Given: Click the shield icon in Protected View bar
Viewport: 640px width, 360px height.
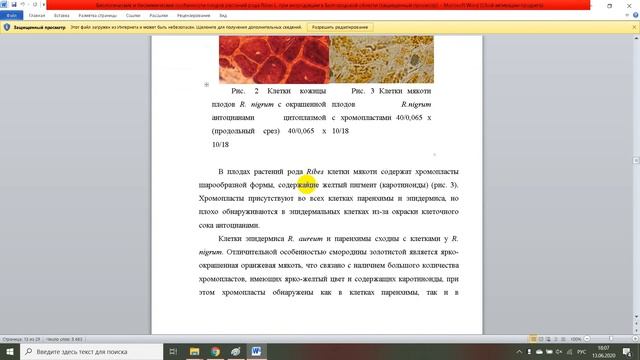Looking at the screenshot, I should 7,27.
